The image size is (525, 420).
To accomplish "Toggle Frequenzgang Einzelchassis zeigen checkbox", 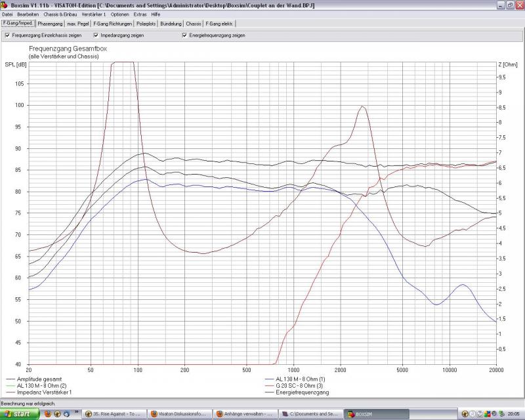I will tap(7, 35).
